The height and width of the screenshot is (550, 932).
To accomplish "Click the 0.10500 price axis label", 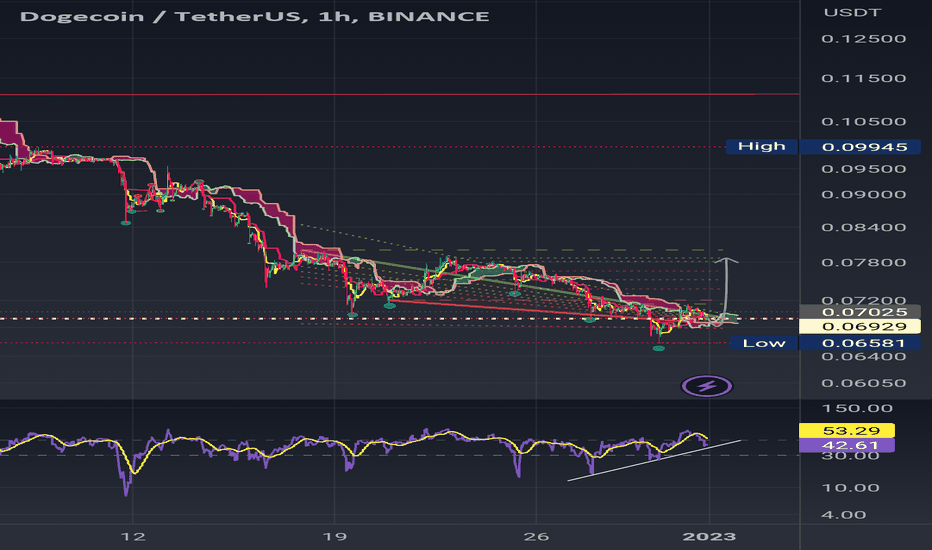I will click(x=864, y=121).
